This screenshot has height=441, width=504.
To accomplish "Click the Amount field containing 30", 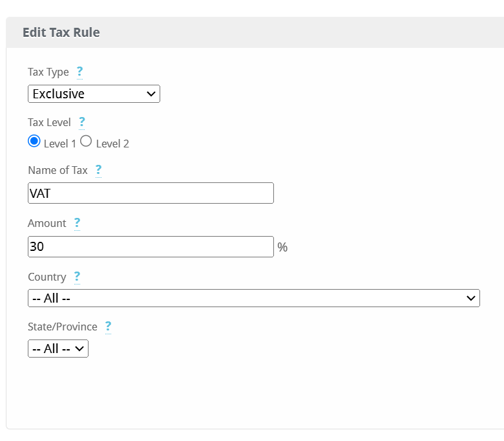I will point(151,247).
